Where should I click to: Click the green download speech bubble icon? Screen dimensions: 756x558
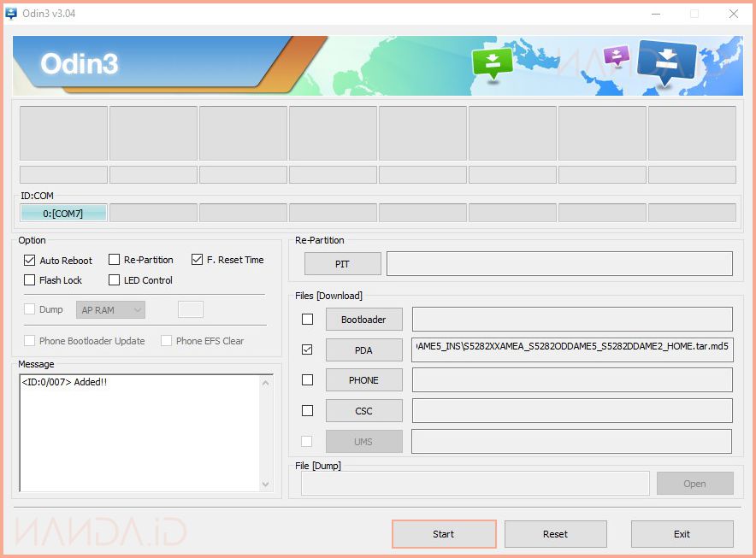493,63
